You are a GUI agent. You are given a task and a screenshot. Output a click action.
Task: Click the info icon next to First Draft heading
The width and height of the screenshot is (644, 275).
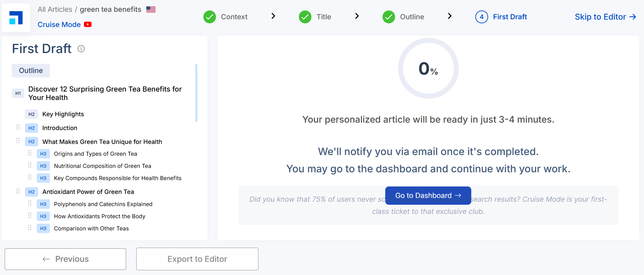(81, 49)
